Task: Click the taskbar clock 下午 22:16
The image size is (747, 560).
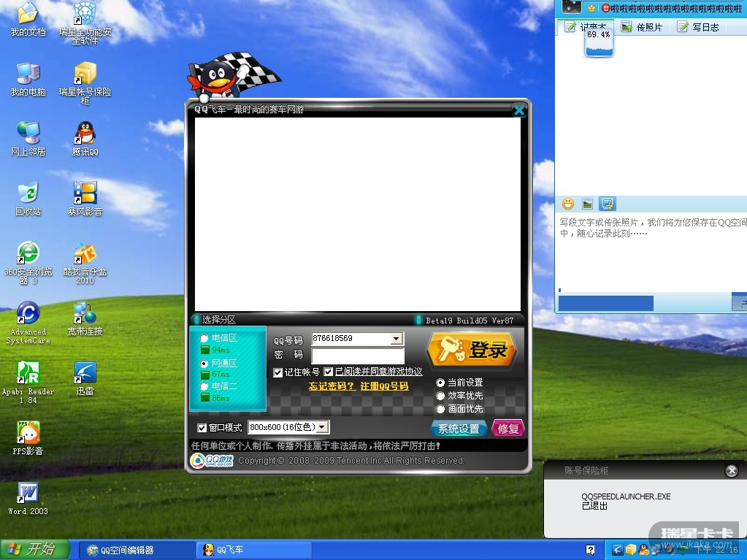Action: point(716,550)
